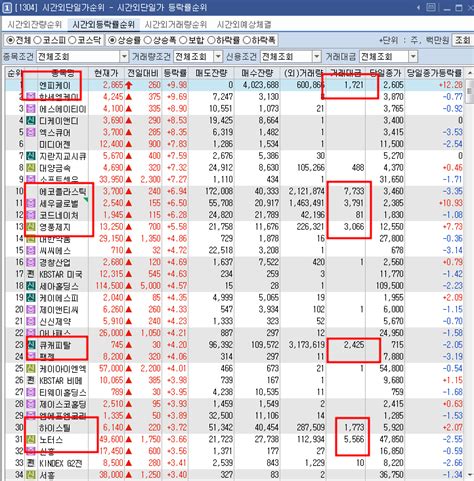Click the green 신 icon beside 케이에스피

[31, 298]
